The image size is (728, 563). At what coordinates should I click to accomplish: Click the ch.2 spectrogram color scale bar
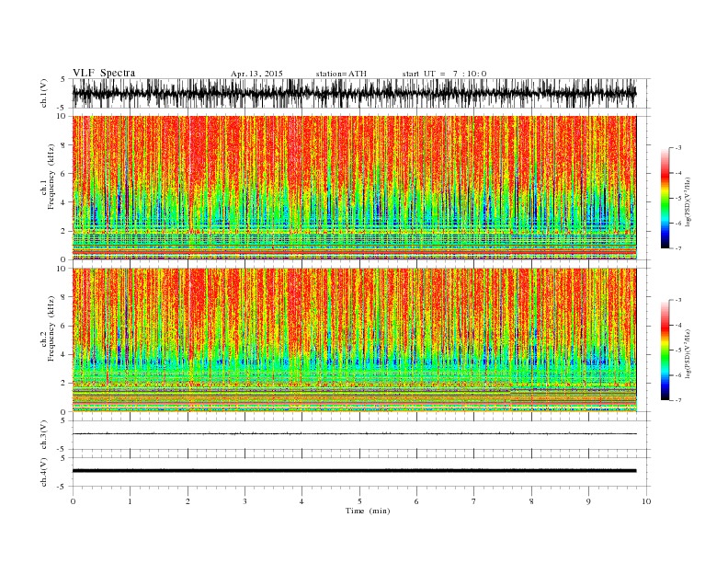click(665, 350)
